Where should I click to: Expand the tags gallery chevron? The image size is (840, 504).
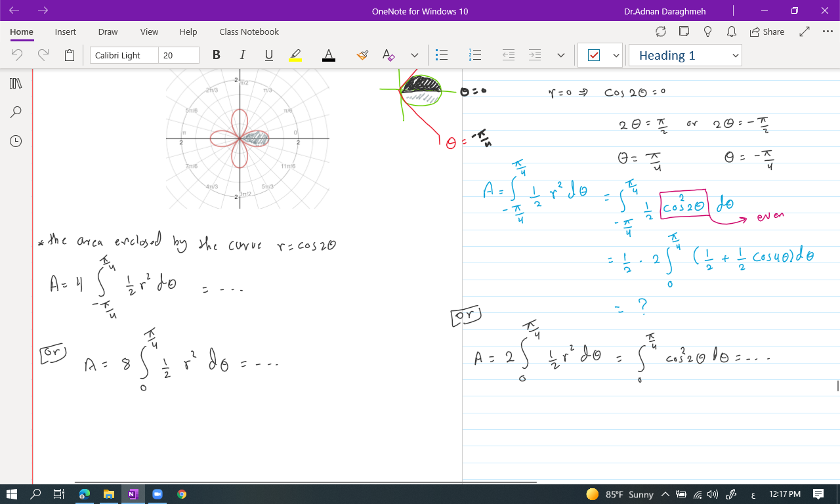coord(616,56)
